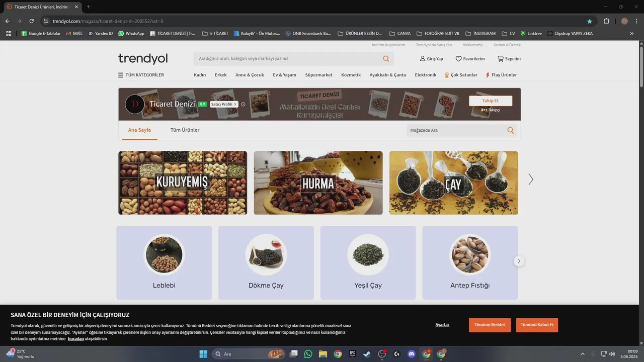Open the ÇAY banner
Image resolution: width=644 pixels, height=362 pixels.
453,183
